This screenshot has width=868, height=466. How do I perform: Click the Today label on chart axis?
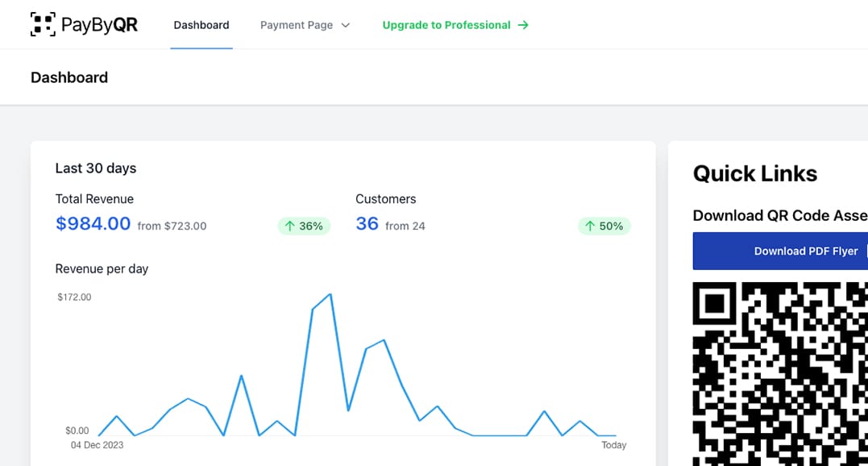click(614, 445)
